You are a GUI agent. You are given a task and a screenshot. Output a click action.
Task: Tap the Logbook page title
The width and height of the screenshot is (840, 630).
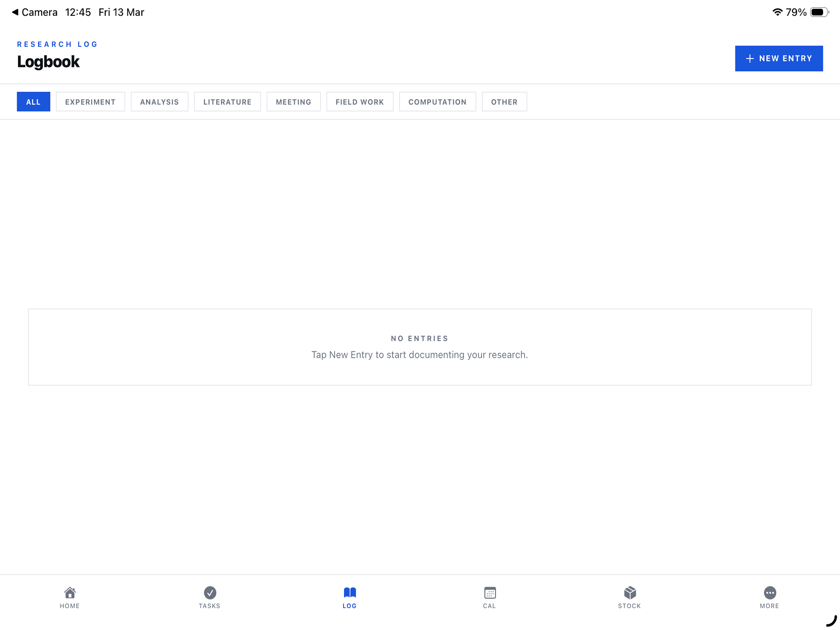[x=48, y=62]
